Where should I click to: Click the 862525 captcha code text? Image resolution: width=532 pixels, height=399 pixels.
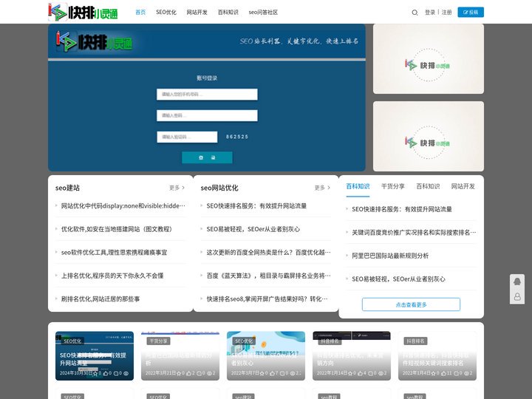[237, 137]
